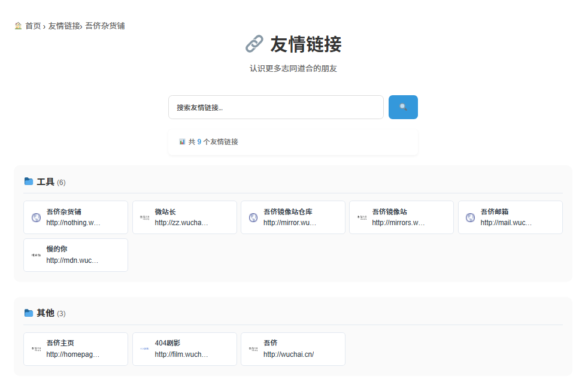Click the globe icon for 吾侪杂货铺
The height and width of the screenshot is (391, 588).
[36, 217]
